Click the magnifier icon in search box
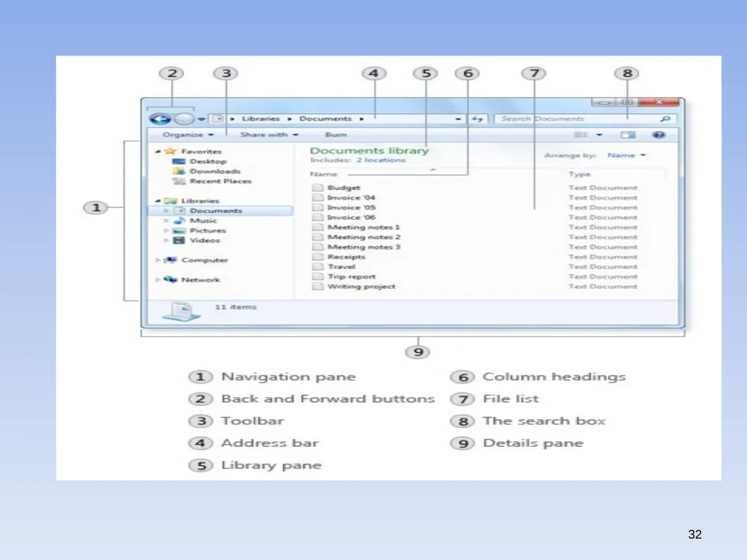This screenshot has height=560, width=747. pos(665,119)
